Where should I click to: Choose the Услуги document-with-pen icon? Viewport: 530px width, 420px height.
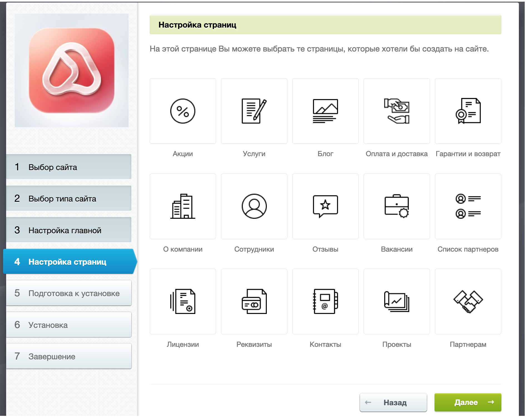254,111
